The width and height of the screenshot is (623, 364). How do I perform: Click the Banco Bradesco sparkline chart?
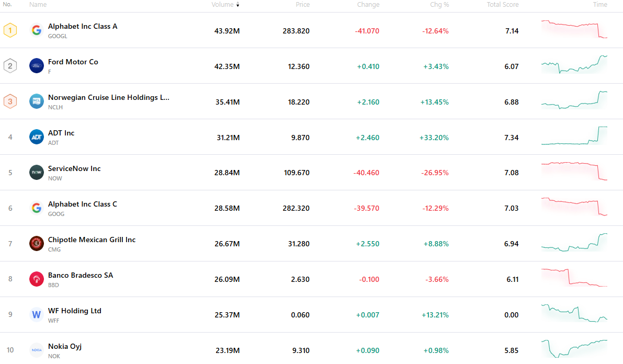click(x=574, y=277)
